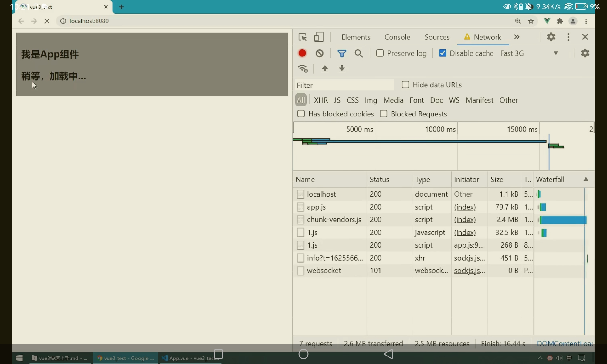Viewport: 607px width, 364px height.
Task: Expand more DevTools tabs chevron
Action: pos(517,37)
